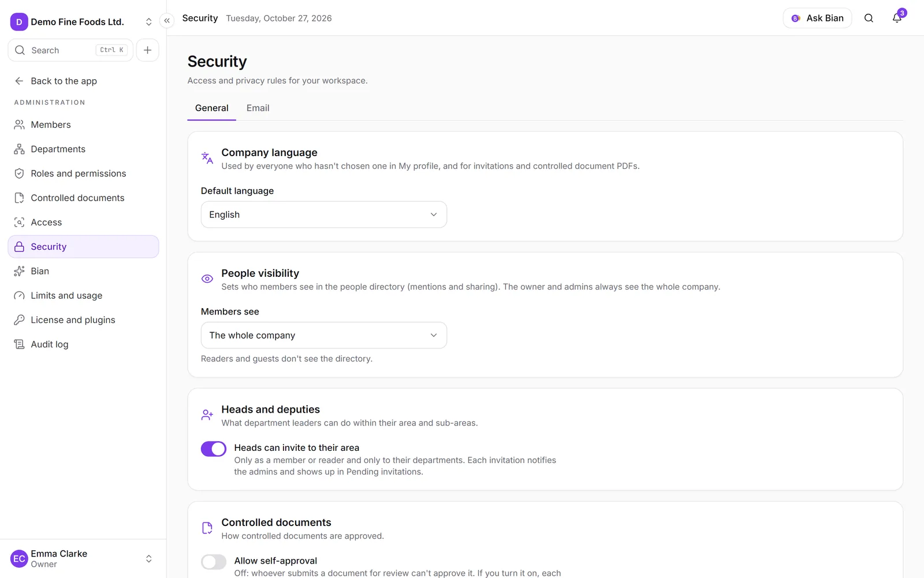Viewport: 924px width, 578px height.
Task: Open the Members admin page icon
Action: [19, 125]
